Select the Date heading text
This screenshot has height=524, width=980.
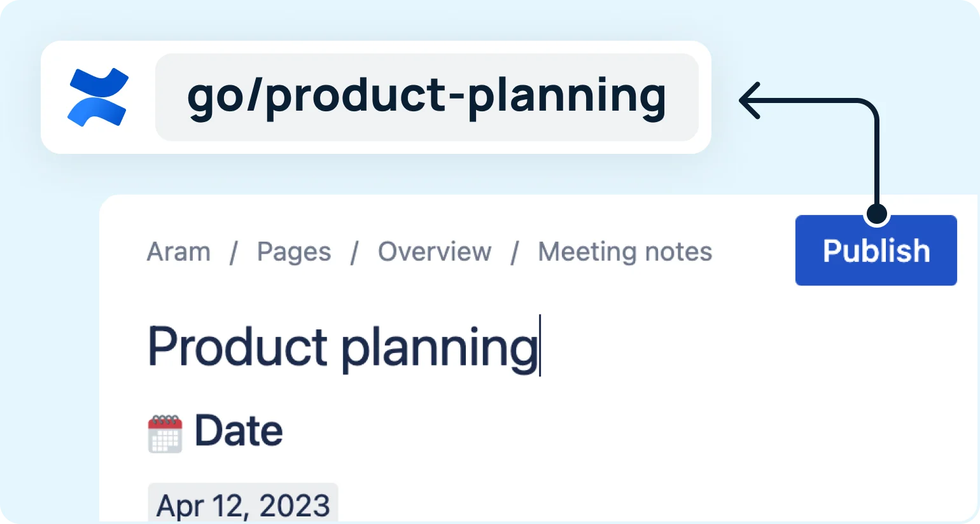tap(239, 431)
